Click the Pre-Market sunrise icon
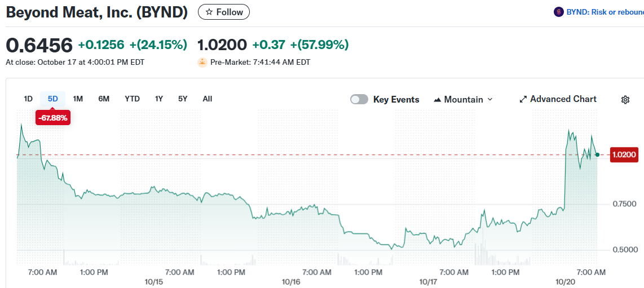The width and height of the screenshot is (644, 288). coord(202,62)
